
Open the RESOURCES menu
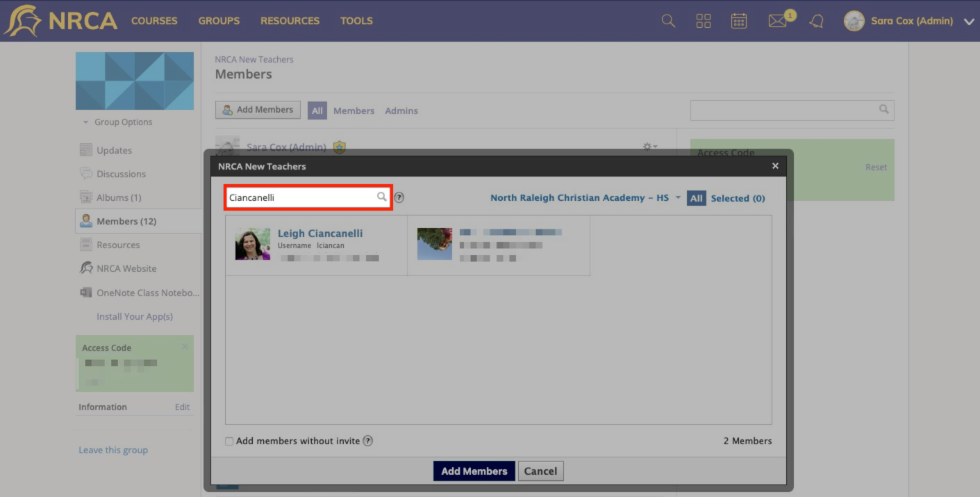(290, 21)
